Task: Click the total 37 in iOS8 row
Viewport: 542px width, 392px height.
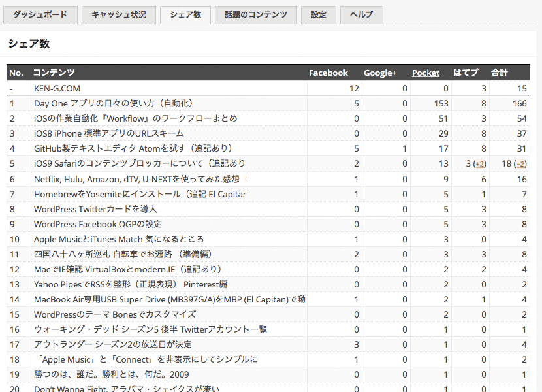Action: click(522, 133)
